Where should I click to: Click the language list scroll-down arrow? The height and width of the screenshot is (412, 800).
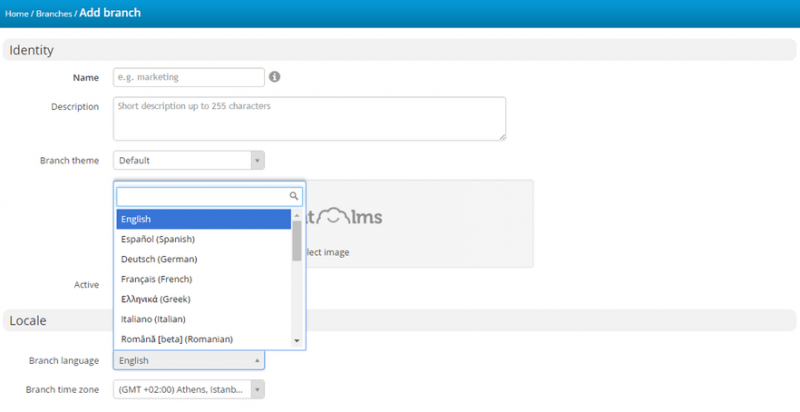point(297,341)
